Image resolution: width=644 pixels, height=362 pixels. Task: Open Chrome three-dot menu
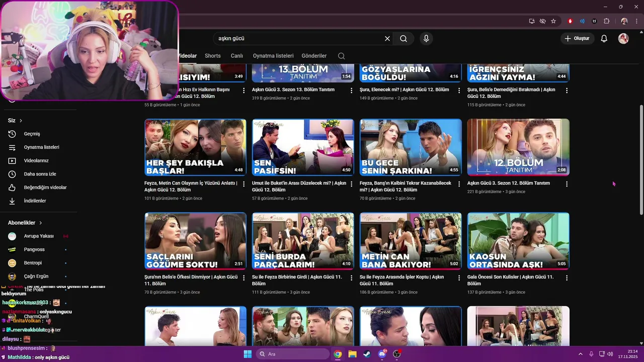click(636, 21)
